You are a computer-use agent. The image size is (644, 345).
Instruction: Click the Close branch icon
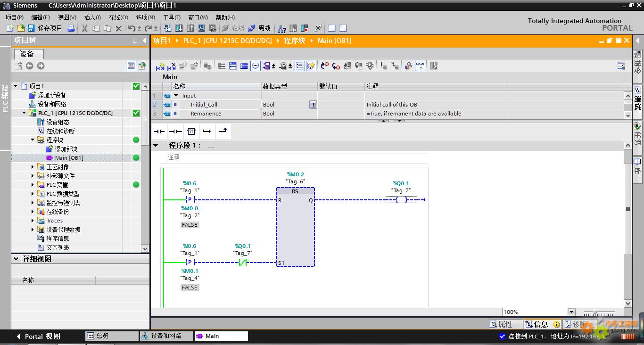pos(223,131)
